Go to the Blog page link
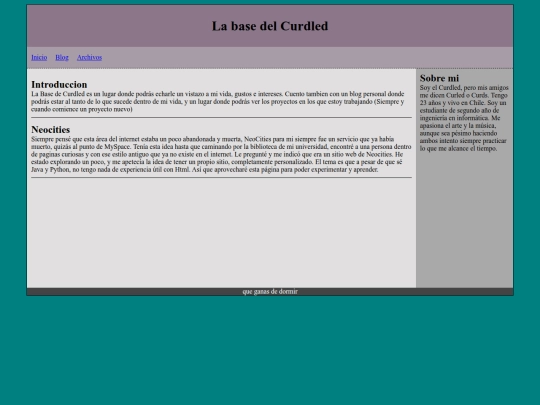540x405 pixels. (62, 58)
